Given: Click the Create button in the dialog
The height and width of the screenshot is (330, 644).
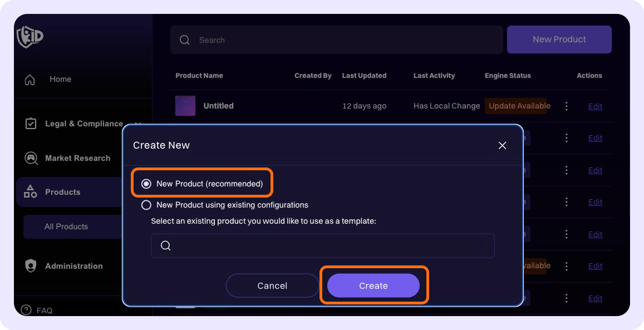Looking at the screenshot, I should (x=373, y=285).
